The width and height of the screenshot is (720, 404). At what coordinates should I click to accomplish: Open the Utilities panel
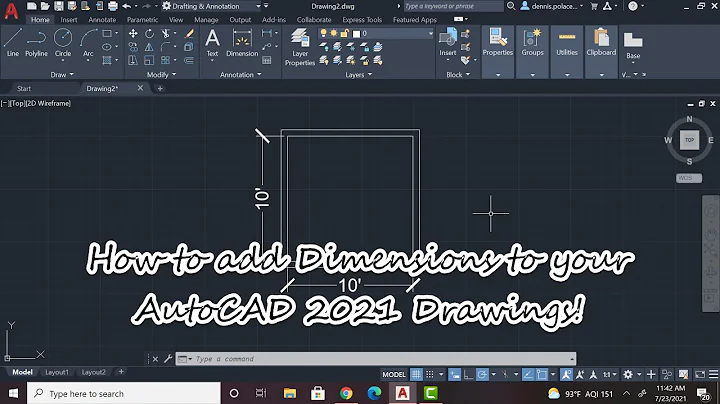click(x=567, y=42)
